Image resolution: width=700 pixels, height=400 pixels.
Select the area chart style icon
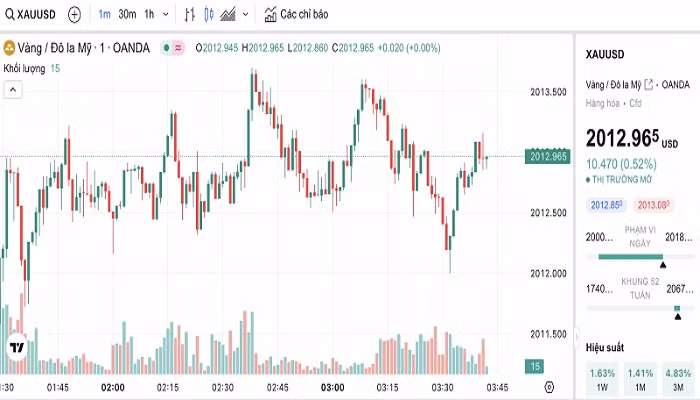click(228, 15)
